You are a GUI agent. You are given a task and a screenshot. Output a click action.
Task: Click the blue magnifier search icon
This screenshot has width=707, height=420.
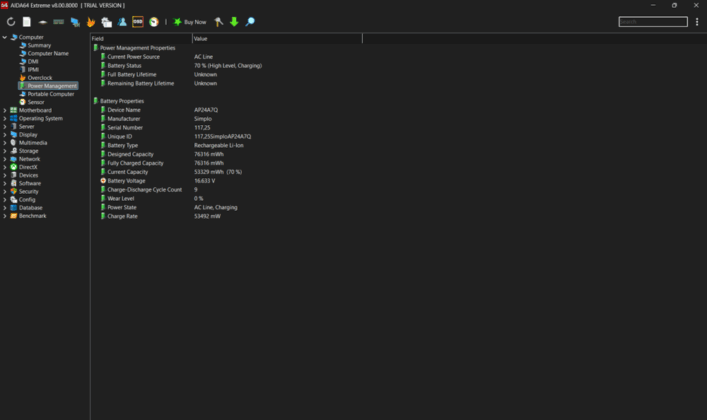pyautogui.click(x=250, y=22)
